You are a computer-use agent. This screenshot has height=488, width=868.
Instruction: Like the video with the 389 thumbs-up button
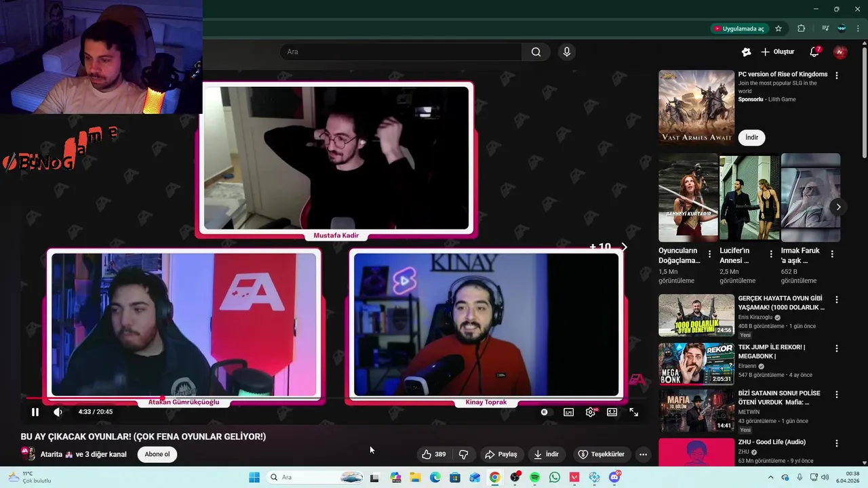[434, 454]
